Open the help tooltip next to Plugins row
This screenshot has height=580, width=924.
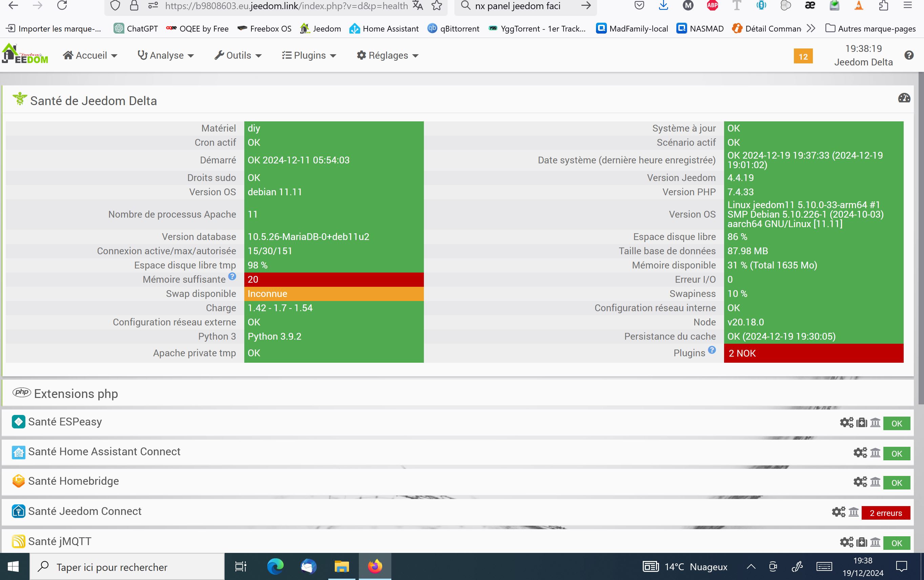click(712, 350)
